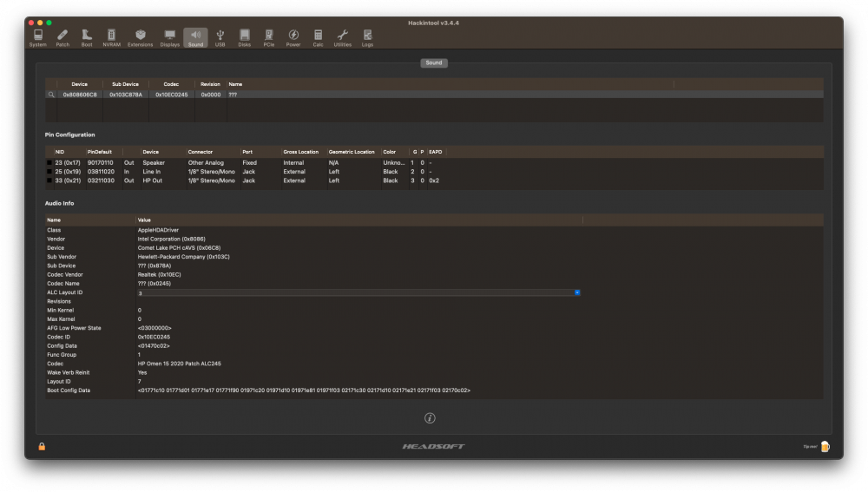Image resolution: width=868 pixels, height=492 pixels.
Task: Click the Value header in Audio Info table
Action: click(x=144, y=220)
